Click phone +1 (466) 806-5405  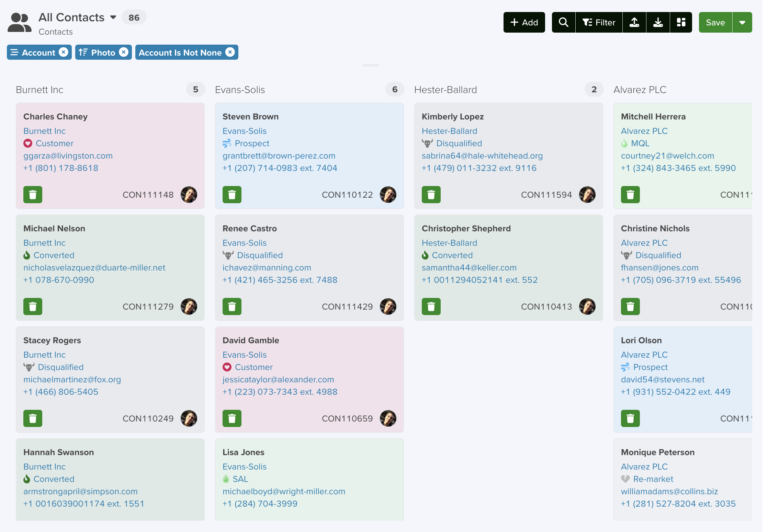[61, 392]
